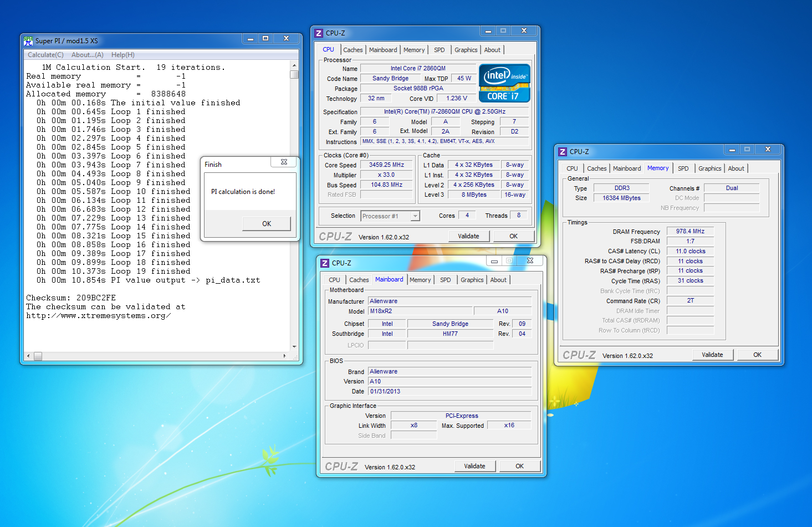Screen dimensions: 812x527
Task: Close the Finish dialog with X
Action: (x=284, y=162)
